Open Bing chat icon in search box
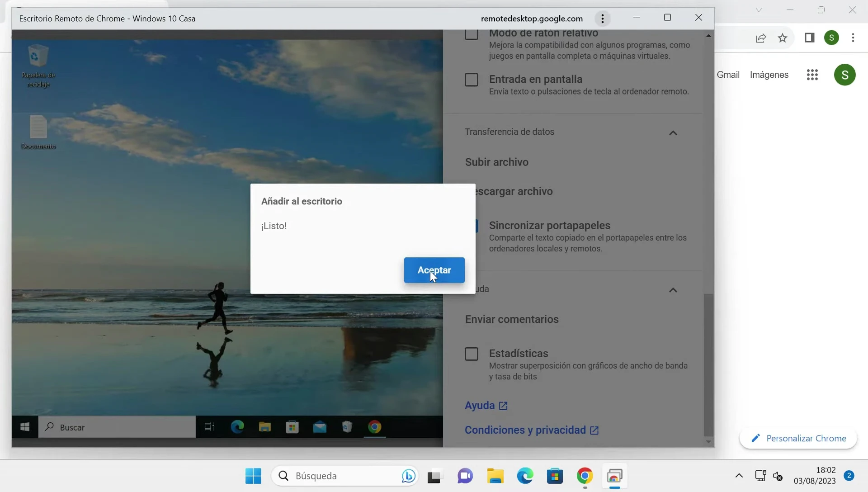The image size is (868, 492). [408, 476]
